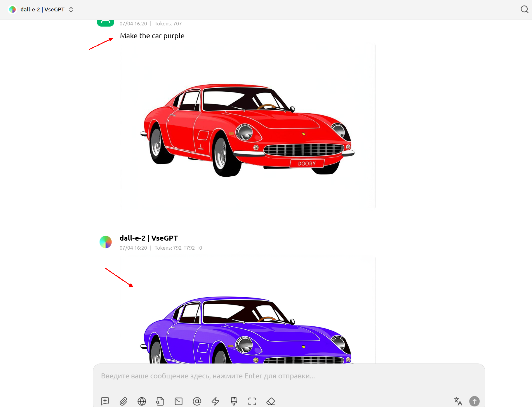
Task: Click the translate icon
Action: point(458,401)
